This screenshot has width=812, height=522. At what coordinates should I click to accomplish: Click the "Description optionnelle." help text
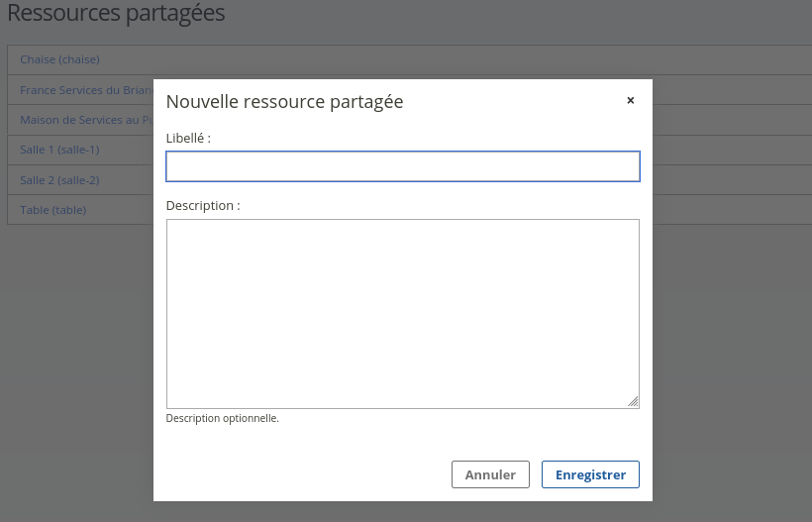pyautogui.click(x=223, y=418)
